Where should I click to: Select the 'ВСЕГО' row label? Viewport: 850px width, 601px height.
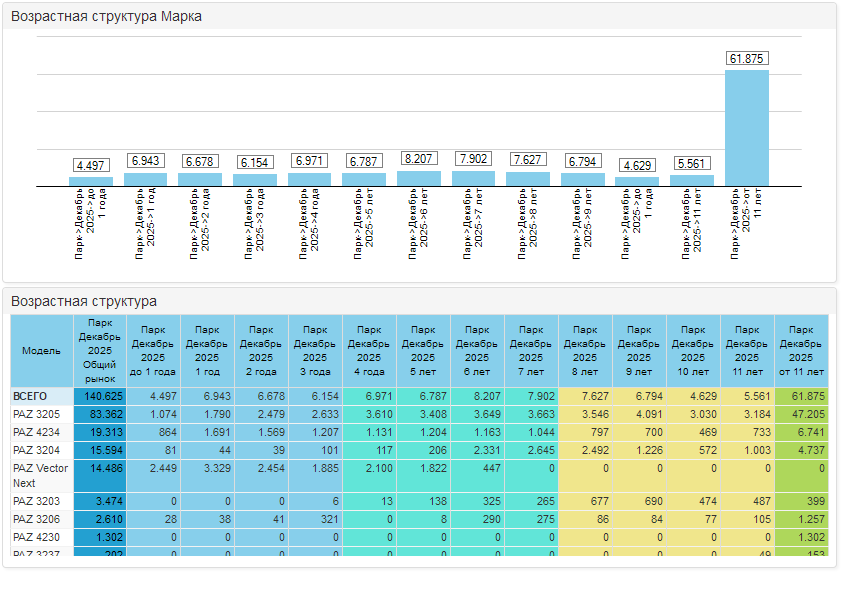[x=31, y=397]
